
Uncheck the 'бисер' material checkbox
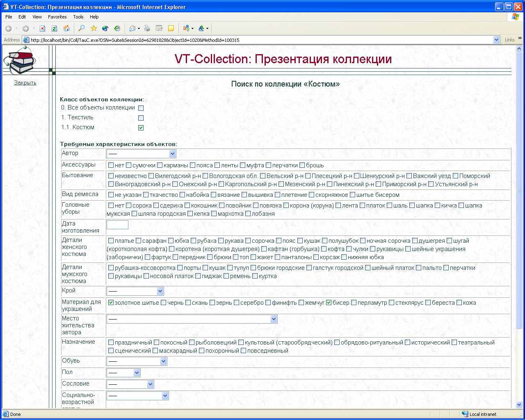click(329, 303)
